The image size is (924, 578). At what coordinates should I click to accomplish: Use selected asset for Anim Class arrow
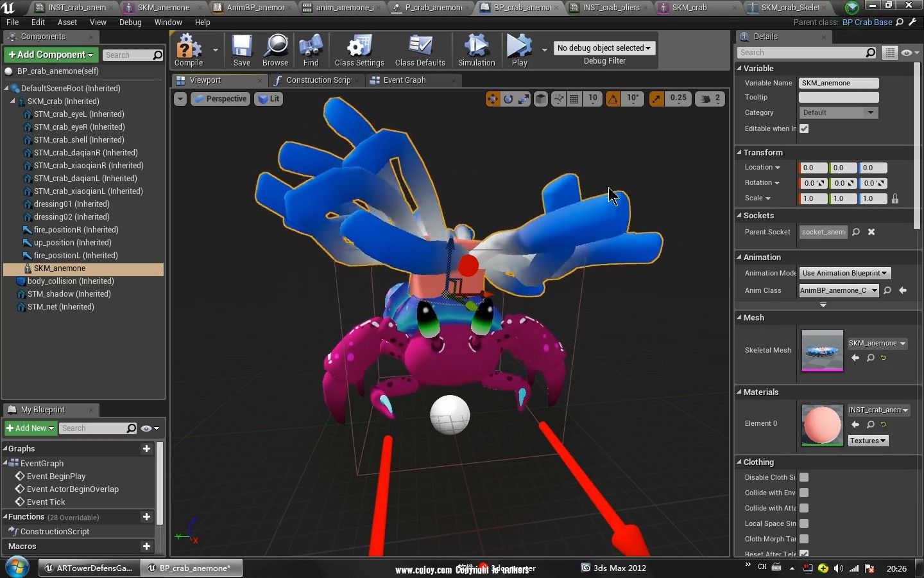pyautogui.click(x=903, y=290)
